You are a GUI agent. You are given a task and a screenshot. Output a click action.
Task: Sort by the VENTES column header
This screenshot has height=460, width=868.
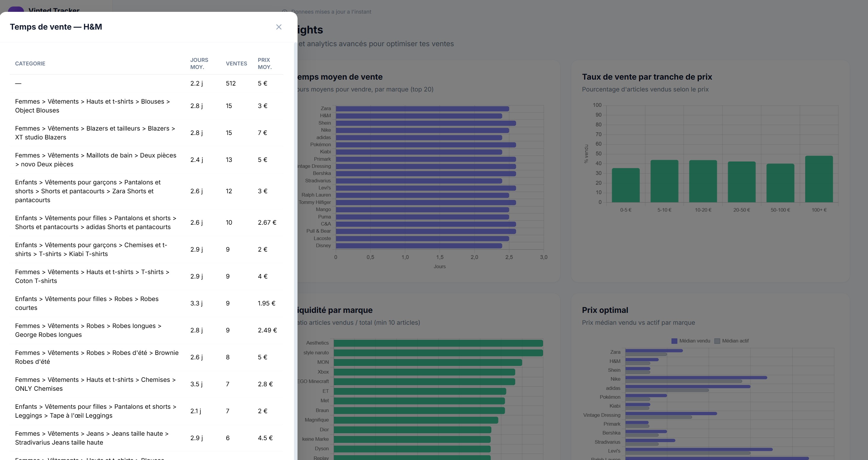pyautogui.click(x=236, y=63)
